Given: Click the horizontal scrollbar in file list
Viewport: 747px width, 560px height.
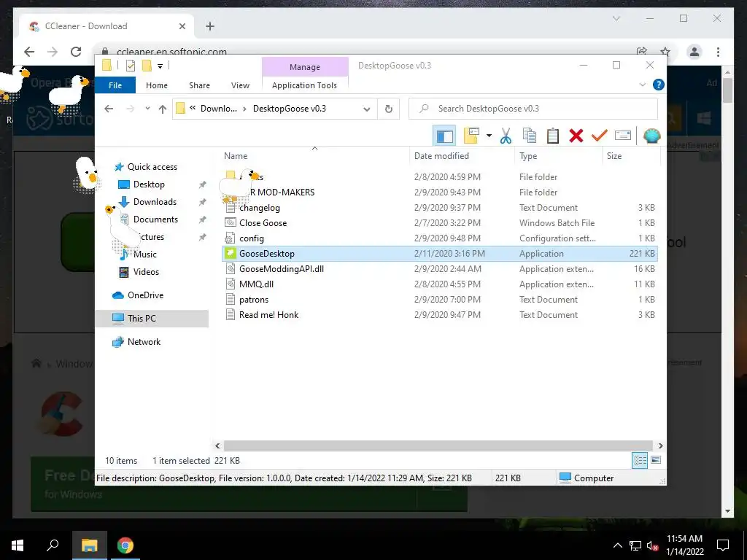Looking at the screenshot, I should 438,446.
